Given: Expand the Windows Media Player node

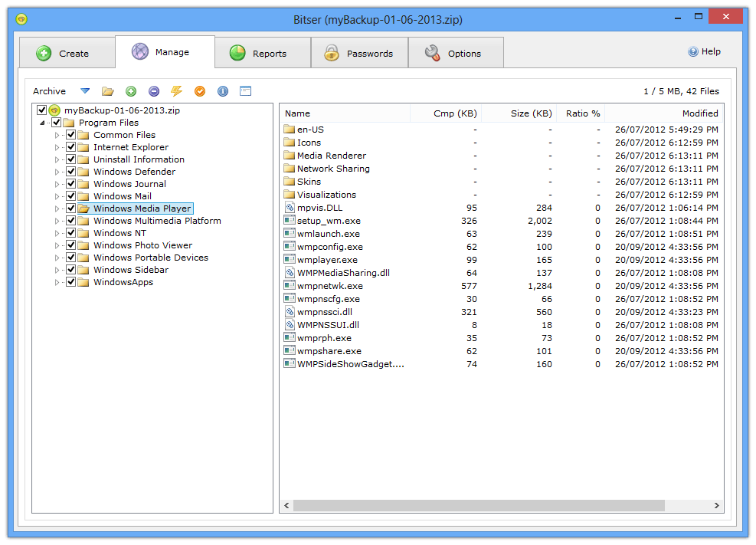Looking at the screenshot, I should (x=57, y=208).
